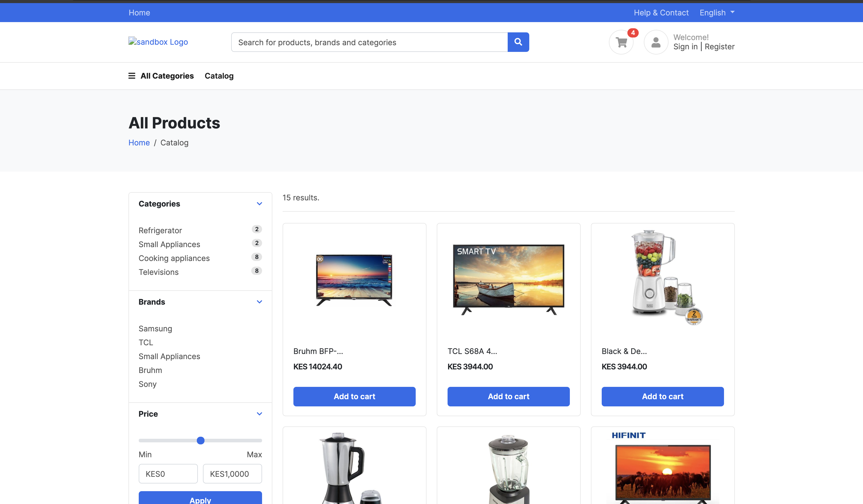Click the user account avatar icon
The image size is (863, 504).
coord(656,42)
